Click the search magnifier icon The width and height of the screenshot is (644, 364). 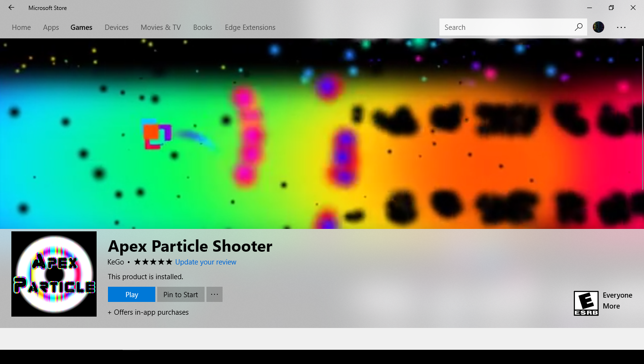tap(579, 27)
